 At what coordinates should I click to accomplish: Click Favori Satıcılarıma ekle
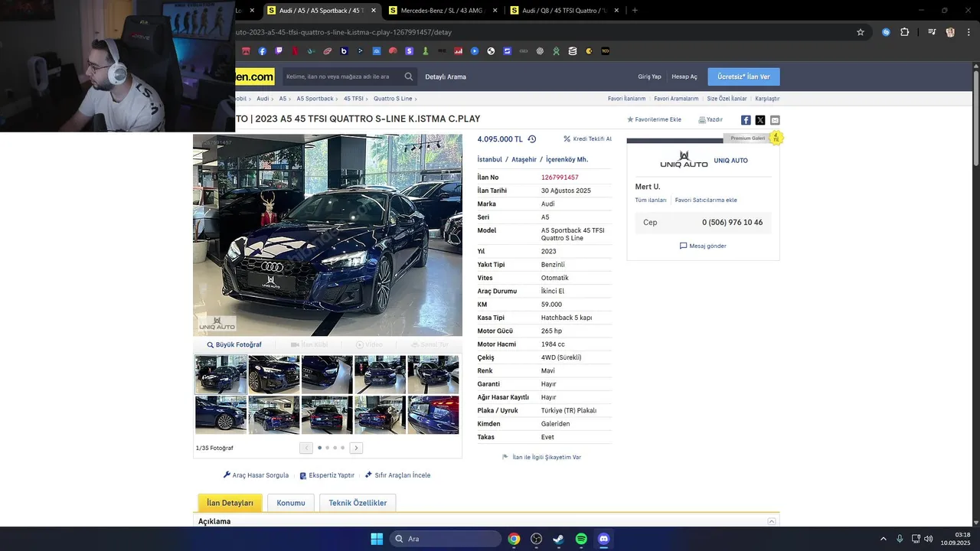point(706,200)
